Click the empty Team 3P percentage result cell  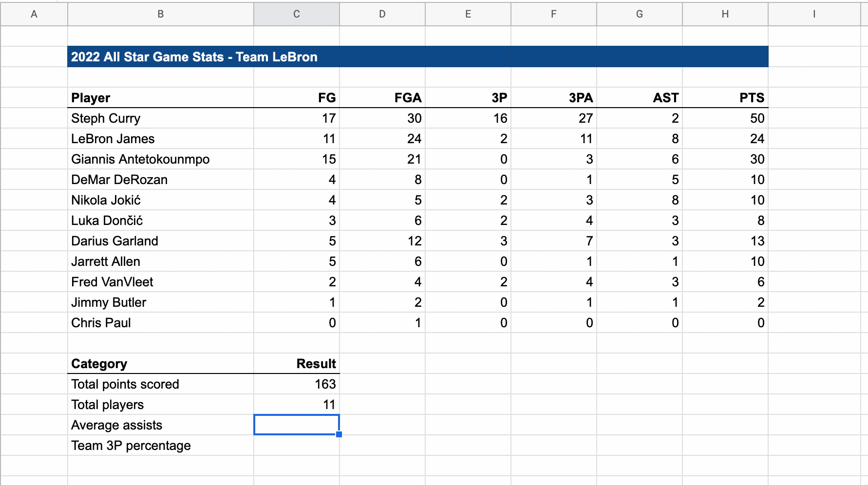[x=296, y=445]
